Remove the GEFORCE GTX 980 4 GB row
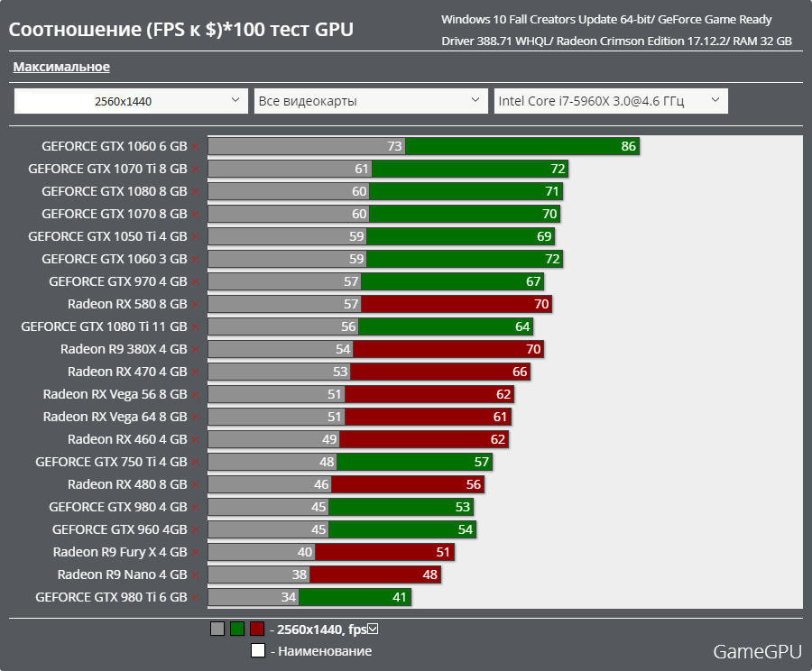This screenshot has width=812, height=671. pos(195,508)
